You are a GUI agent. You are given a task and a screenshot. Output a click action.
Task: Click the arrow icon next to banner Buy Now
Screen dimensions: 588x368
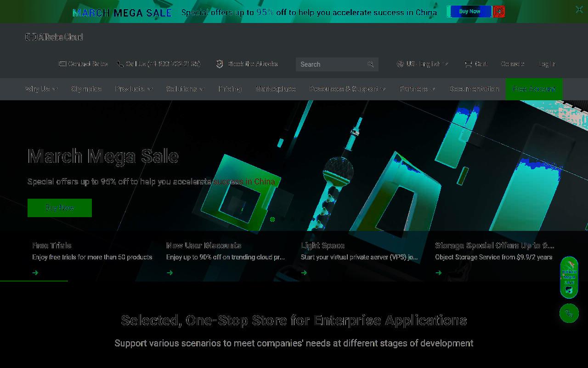(499, 11)
